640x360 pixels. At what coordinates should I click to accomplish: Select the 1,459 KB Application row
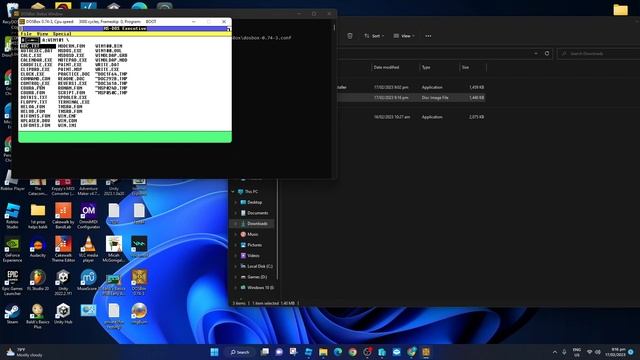pos(411,87)
